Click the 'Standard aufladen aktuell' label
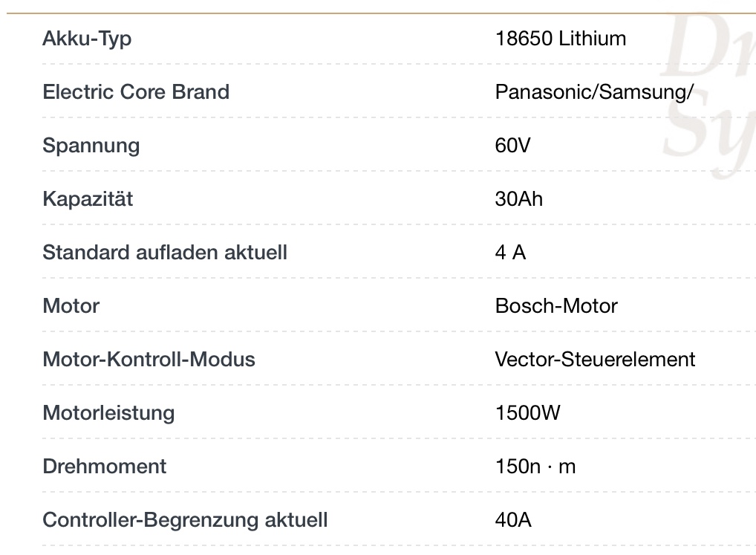The height and width of the screenshot is (555, 756). coord(165,253)
